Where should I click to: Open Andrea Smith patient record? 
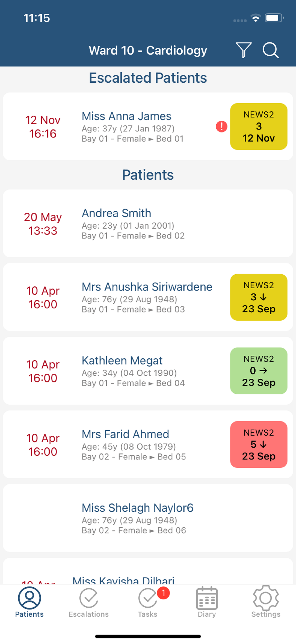click(x=148, y=223)
